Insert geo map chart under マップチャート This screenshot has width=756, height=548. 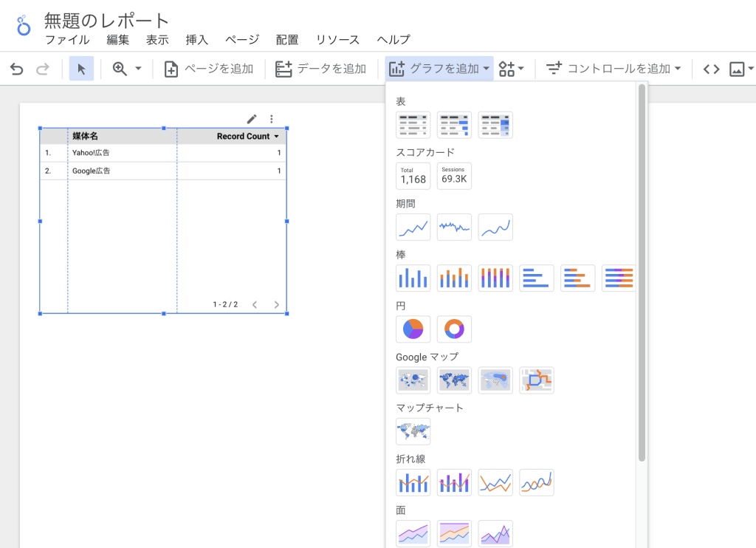pos(413,431)
